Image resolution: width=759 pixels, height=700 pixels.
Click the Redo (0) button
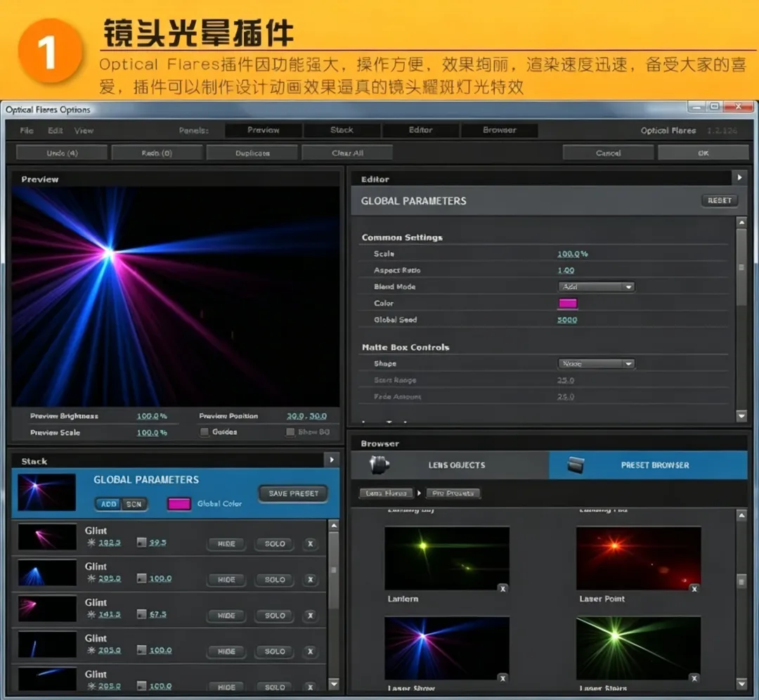[157, 153]
